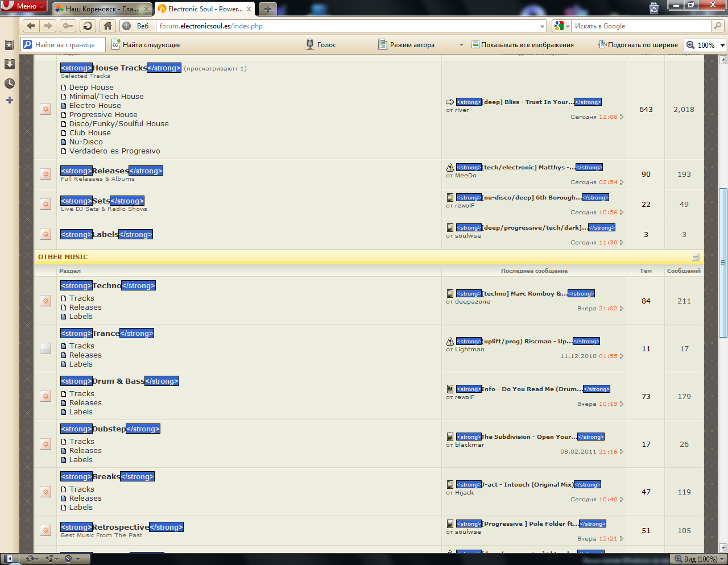Open the Sets forum link
This screenshot has height=565, width=728.
coord(101,201)
